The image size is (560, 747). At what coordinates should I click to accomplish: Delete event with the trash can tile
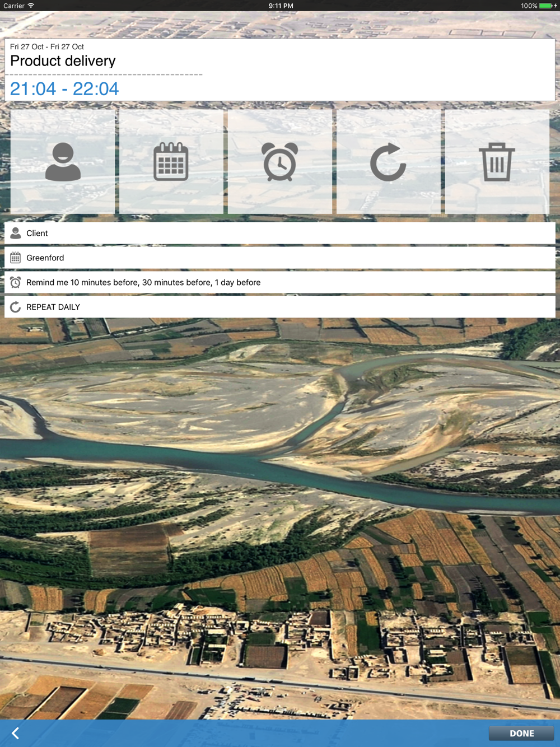pos(497,162)
